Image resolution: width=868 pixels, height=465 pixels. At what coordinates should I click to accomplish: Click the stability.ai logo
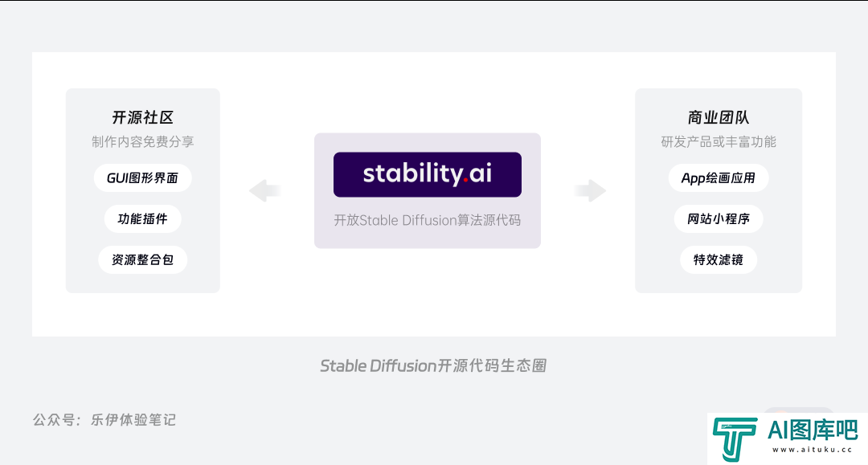428,175
